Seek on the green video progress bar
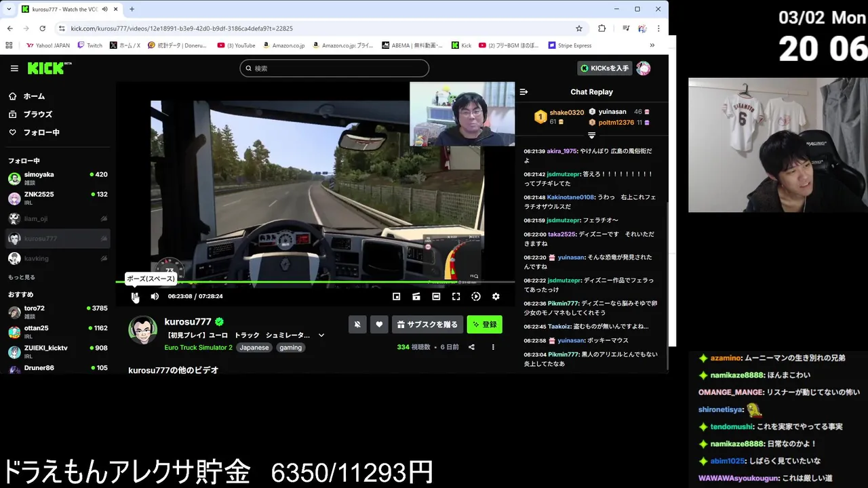This screenshot has width=868, height=488. (x=315, y=282)
